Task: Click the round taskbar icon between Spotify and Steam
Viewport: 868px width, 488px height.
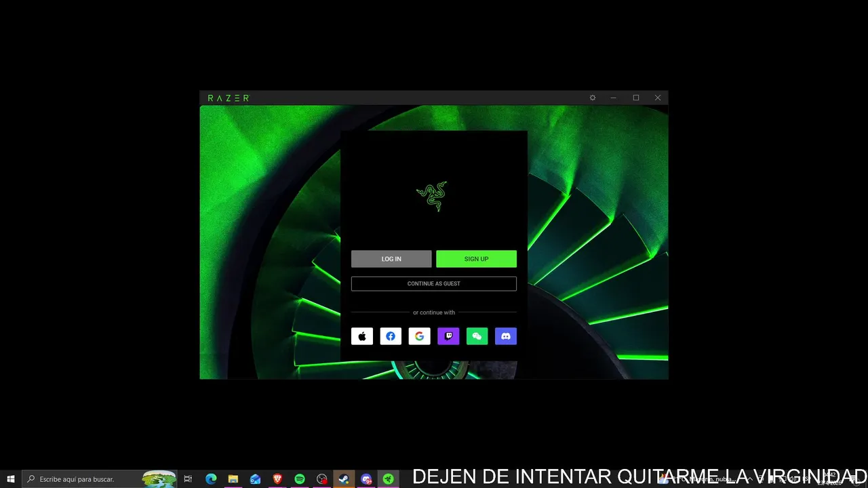Action: pos(322,479)
